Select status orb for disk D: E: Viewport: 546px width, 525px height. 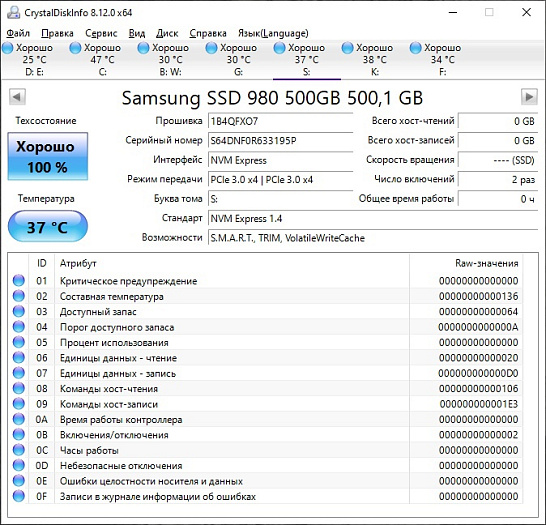[7, 48]
